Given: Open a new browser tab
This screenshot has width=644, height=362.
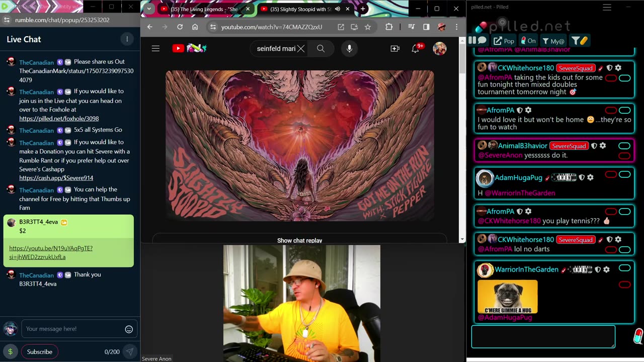Looking at the screenshot, I should pos(362,9).
